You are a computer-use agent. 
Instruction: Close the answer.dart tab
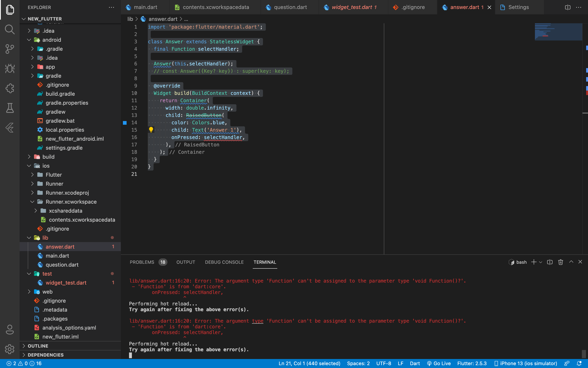[x=489, y=7]
